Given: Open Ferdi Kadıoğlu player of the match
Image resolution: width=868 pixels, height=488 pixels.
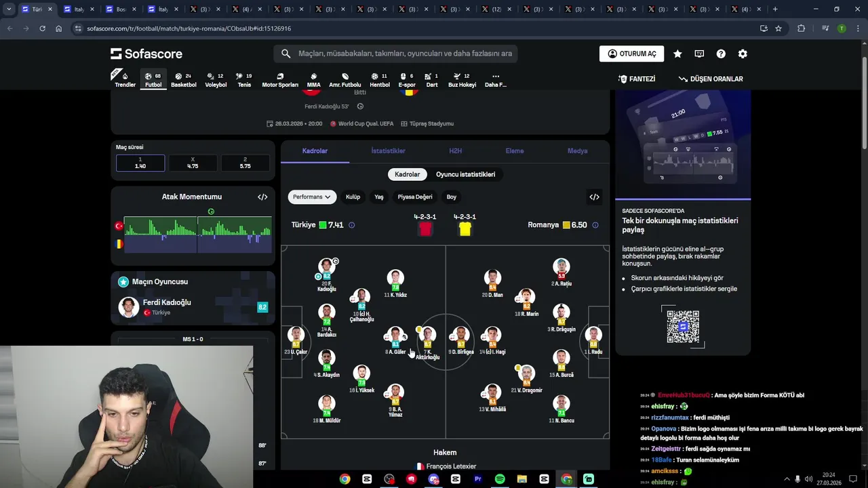Looking at the screenshot, I should point(193,307).
